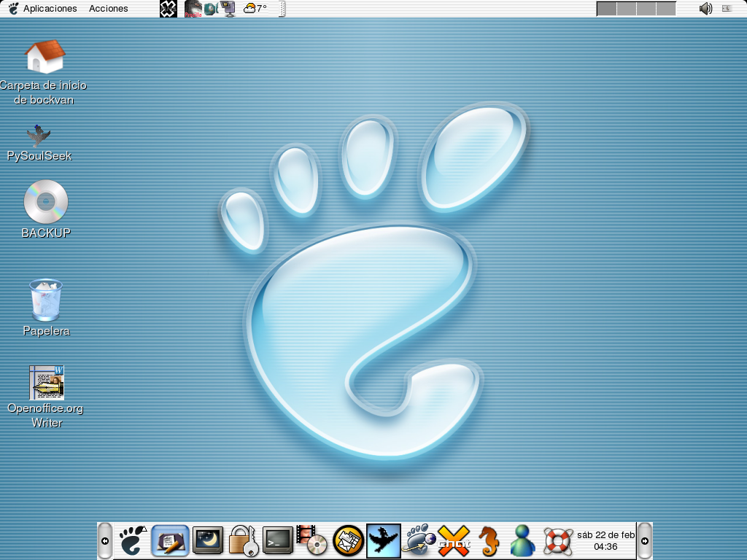Launch the orange seahorse icon
The height and width of the screenshot is (560, 747).
coord(489,542)
